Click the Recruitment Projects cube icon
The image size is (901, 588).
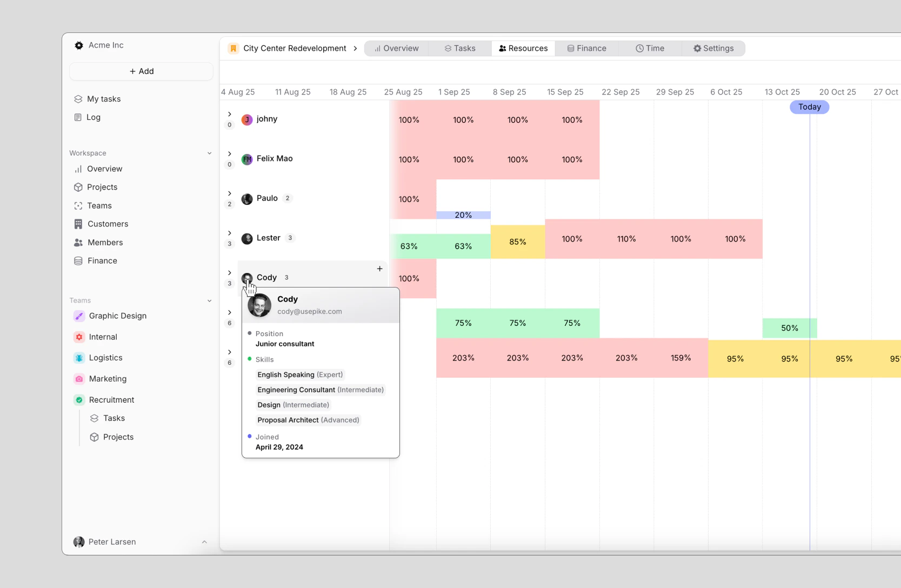click(x=94, y=437)
